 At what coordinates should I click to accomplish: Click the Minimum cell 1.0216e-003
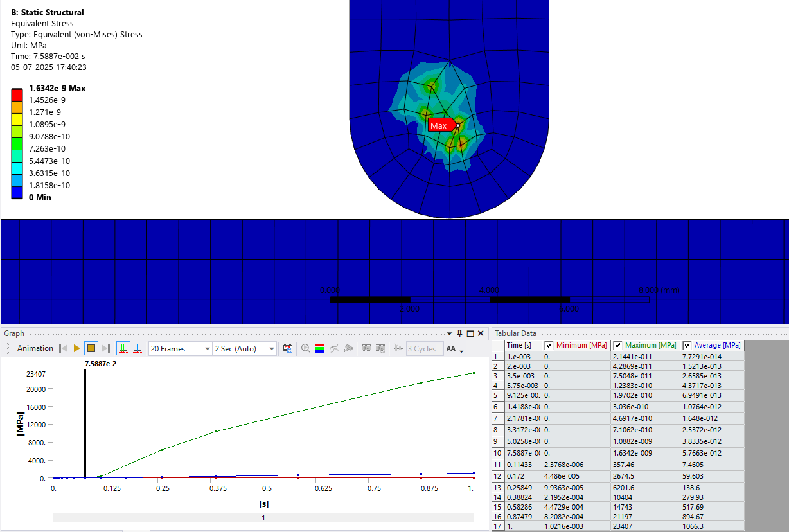577,526
